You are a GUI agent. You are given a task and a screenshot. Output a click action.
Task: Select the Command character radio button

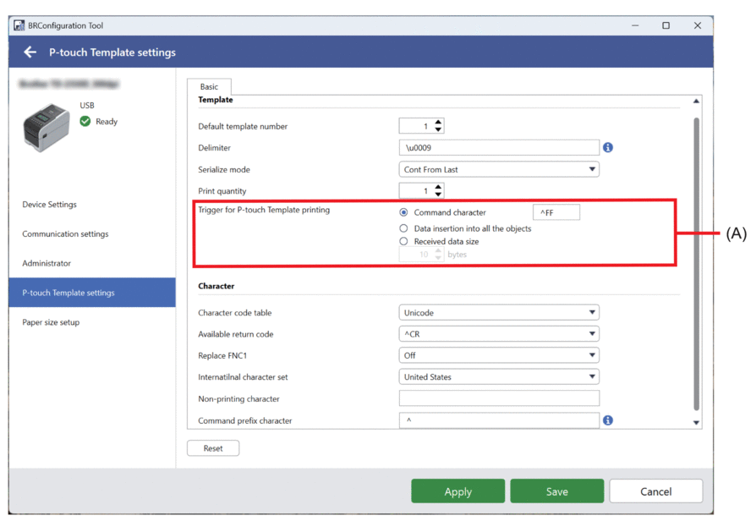coord(403,212)
